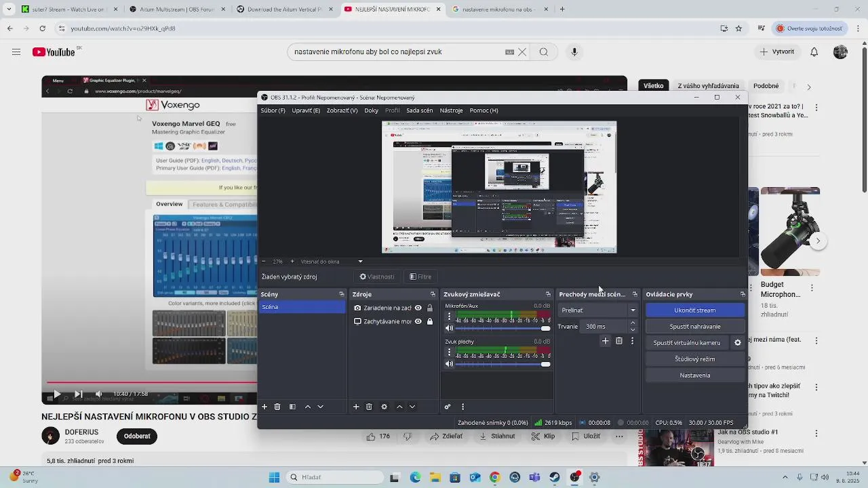Remove selected source with Zdroje trash icon

(369, 407)
